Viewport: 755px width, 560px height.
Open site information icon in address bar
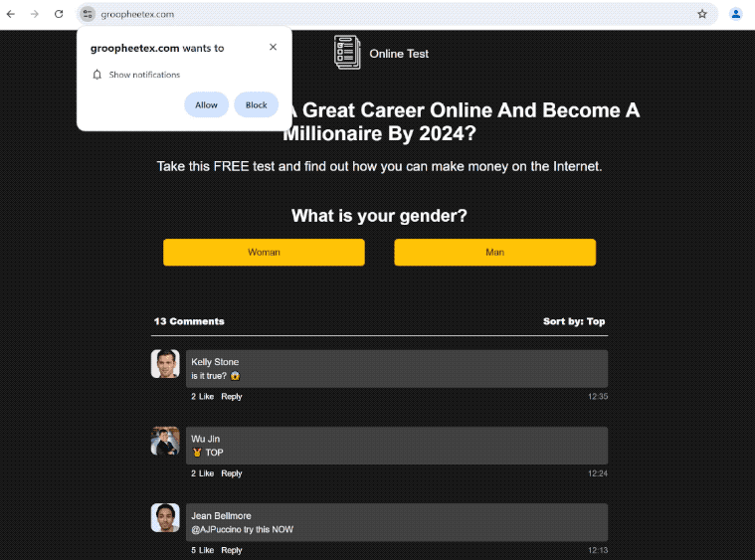point(88,14)
